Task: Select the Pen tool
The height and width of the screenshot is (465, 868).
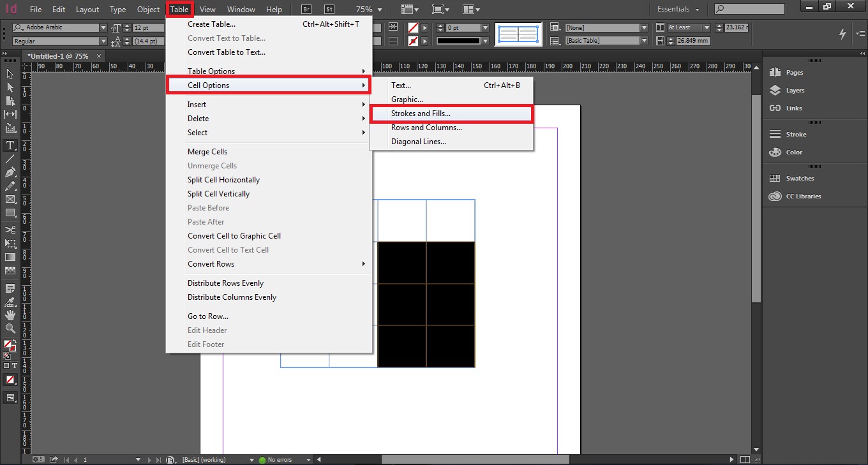Action: (x=10, y=172)
